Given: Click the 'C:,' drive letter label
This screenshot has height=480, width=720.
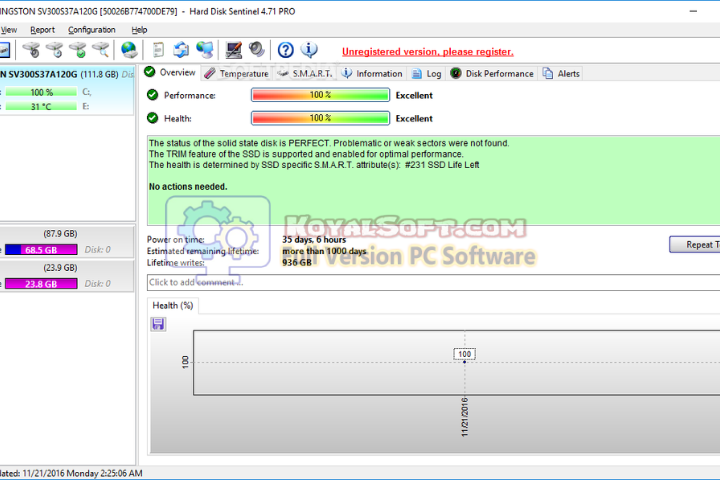Looking at the screenshot, I should click(87, 92).
